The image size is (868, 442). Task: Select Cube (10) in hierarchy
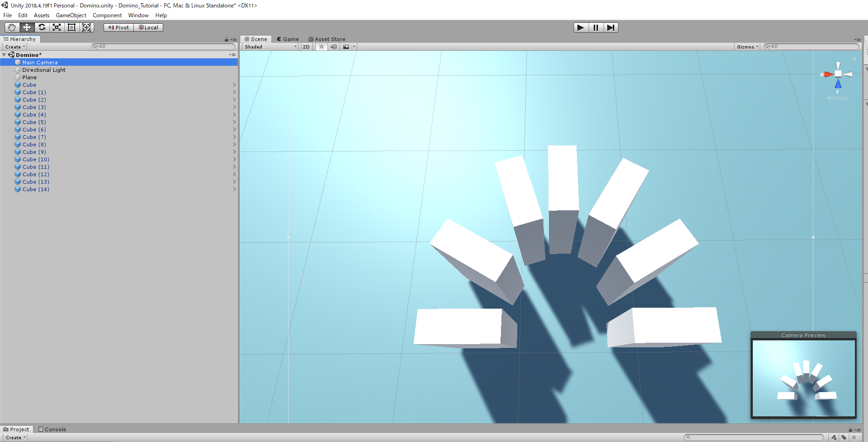pos(119,159)
